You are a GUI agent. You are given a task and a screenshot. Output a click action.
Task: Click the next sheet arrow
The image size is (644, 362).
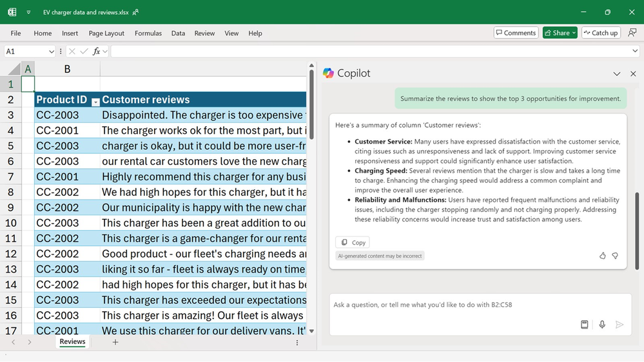tap(30, 342)
